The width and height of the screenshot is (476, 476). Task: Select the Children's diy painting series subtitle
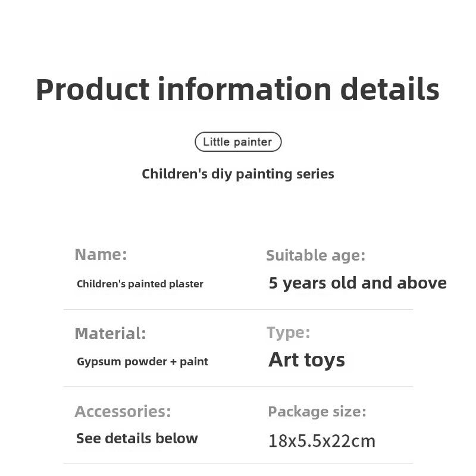[x=237, y=174]
